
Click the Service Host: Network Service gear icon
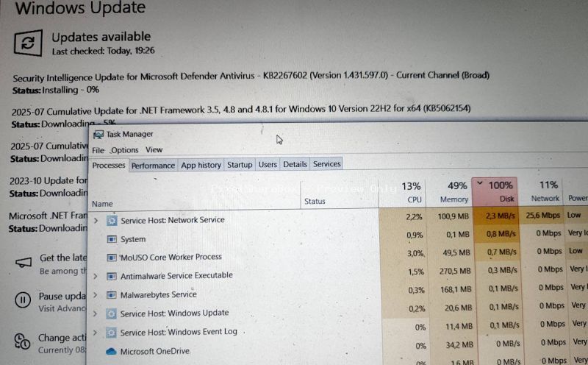click(x=112, y=220)
